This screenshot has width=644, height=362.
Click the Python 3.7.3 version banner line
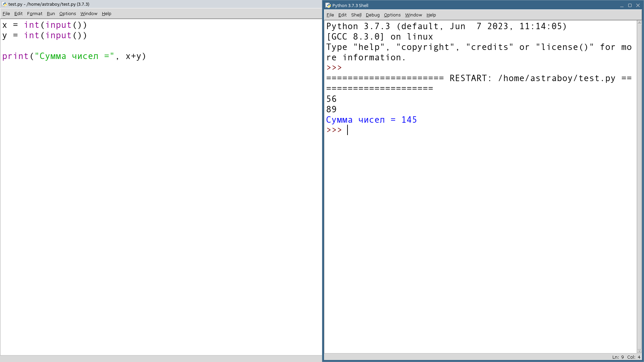pos(446,26)
